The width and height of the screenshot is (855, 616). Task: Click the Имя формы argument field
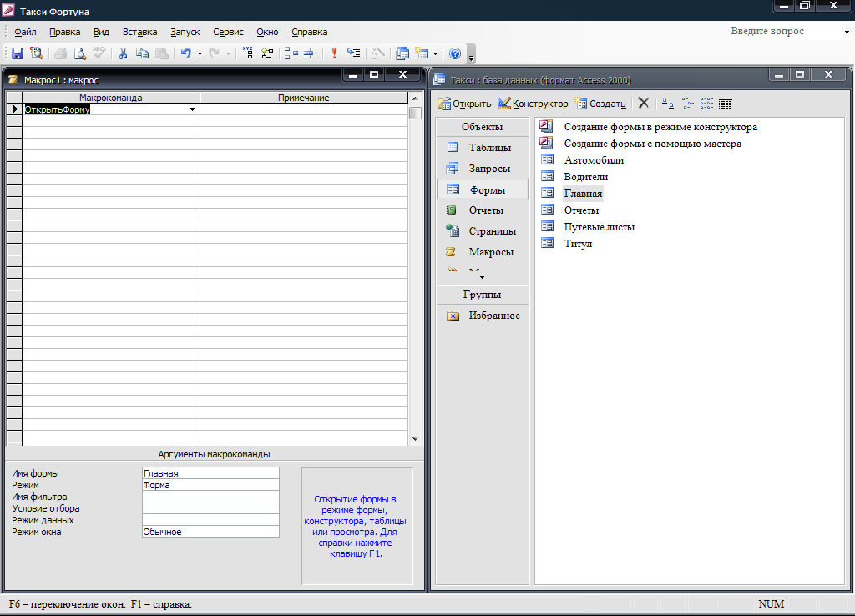210,473
